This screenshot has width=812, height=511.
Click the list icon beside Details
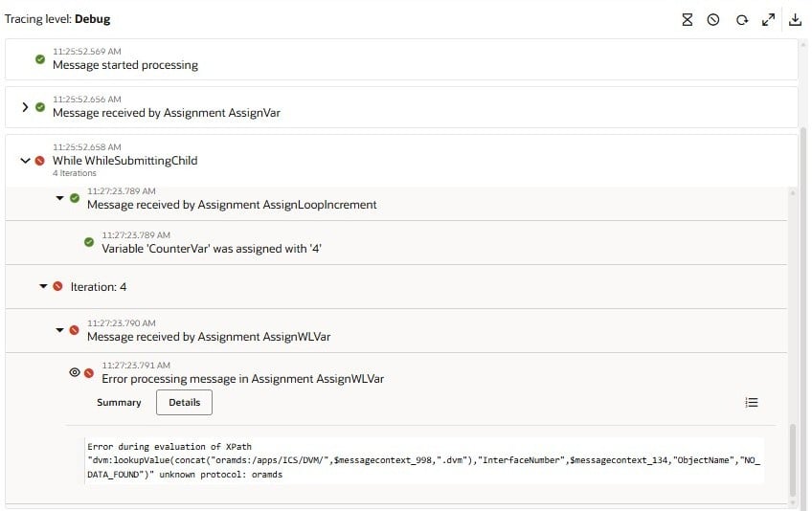pyautogui.click(x=752, y=403)
